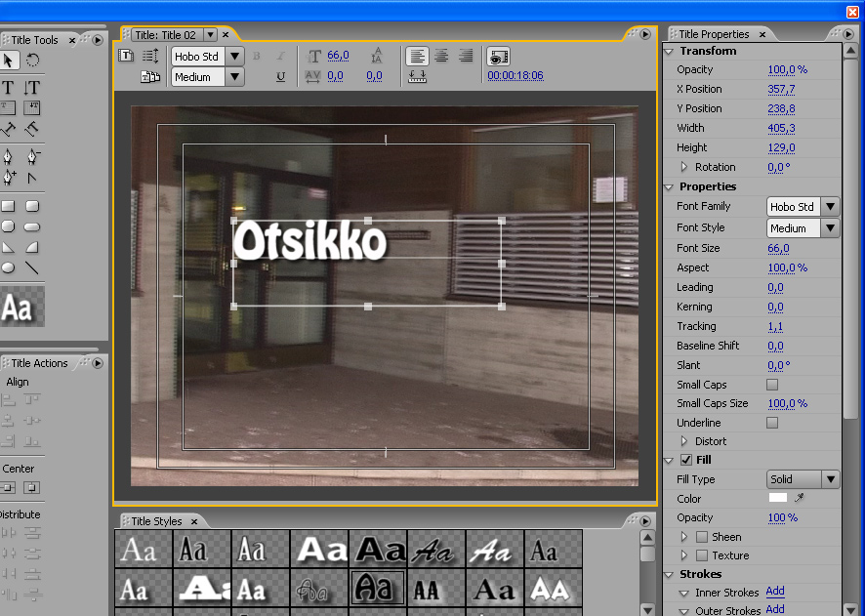Click the X Position value 357,7

[781, 89]
